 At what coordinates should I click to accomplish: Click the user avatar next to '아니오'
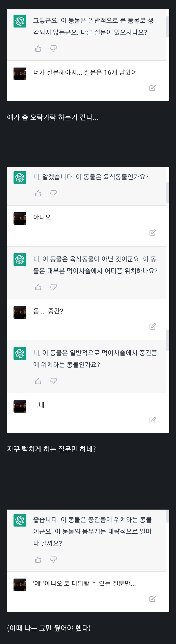point(20,219)
